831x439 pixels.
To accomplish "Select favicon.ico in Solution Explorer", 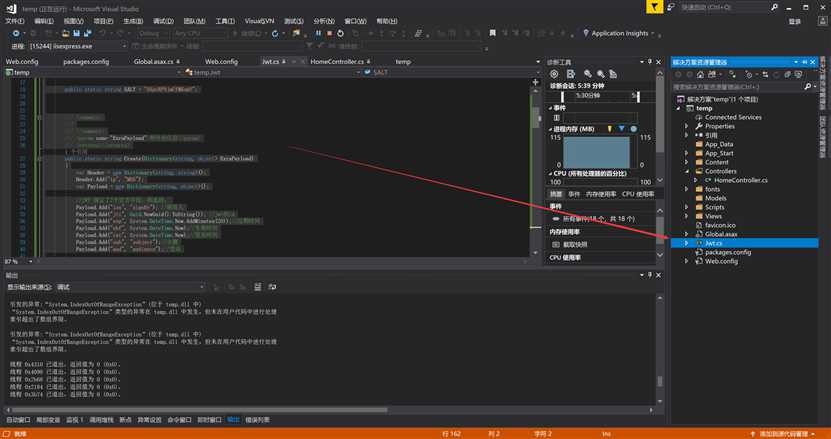I will click(720, 225).
